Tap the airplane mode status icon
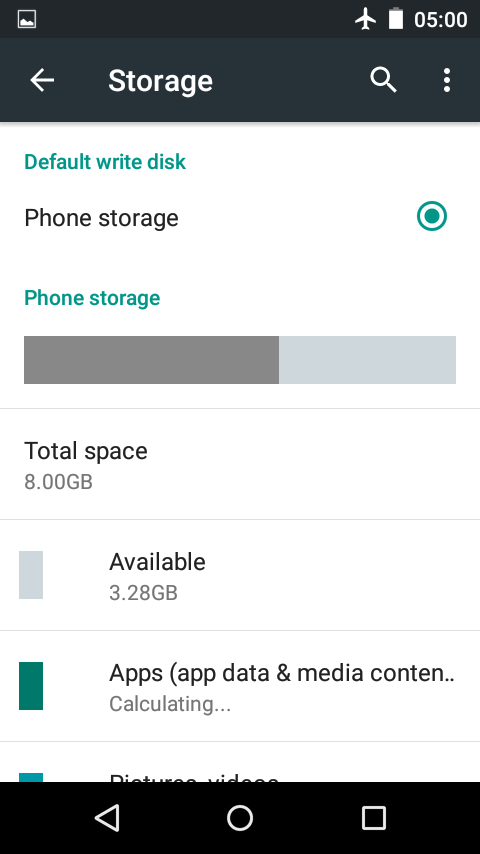The height and width of the screenshot is (854, 480). (x=366, y=20)
